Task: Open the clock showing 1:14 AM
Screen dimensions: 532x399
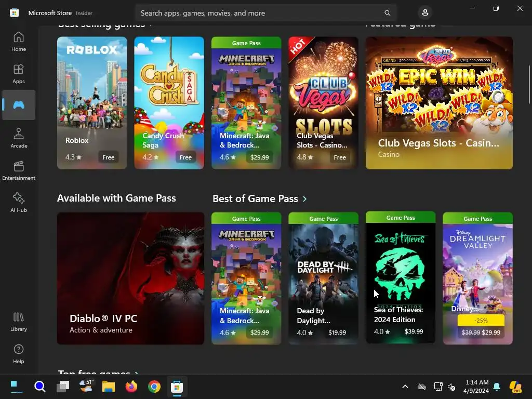Action: point(476,387)
